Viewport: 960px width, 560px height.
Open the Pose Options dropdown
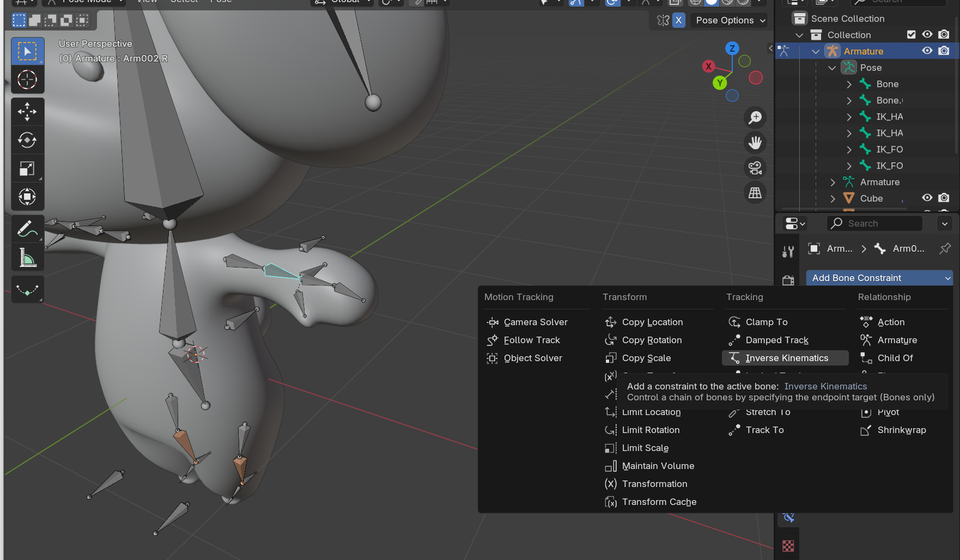coord(730,20)
